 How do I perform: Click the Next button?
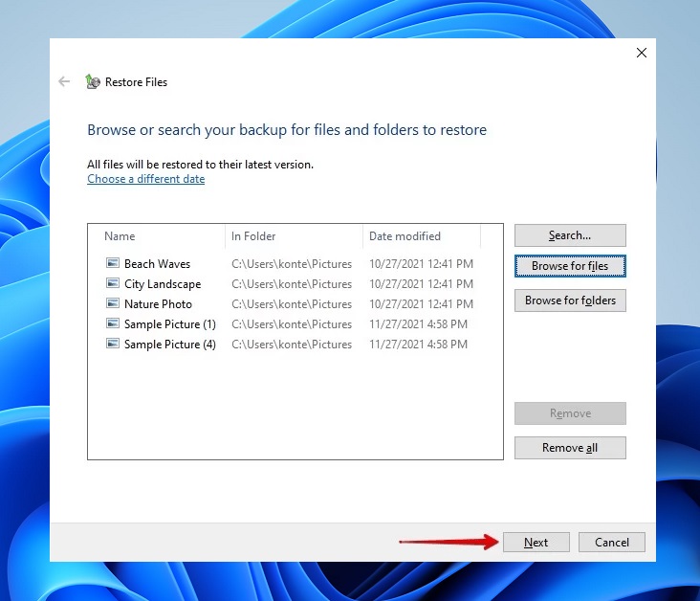point(536,542)
